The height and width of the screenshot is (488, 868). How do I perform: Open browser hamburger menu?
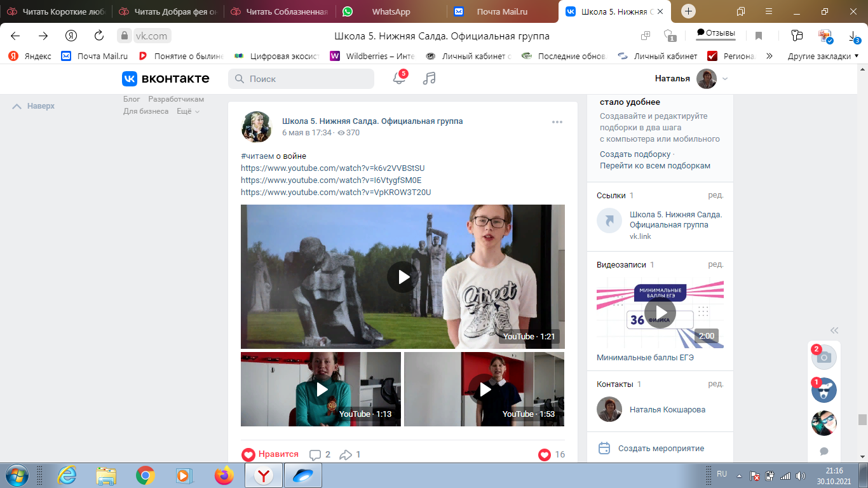tap(769, 11)
